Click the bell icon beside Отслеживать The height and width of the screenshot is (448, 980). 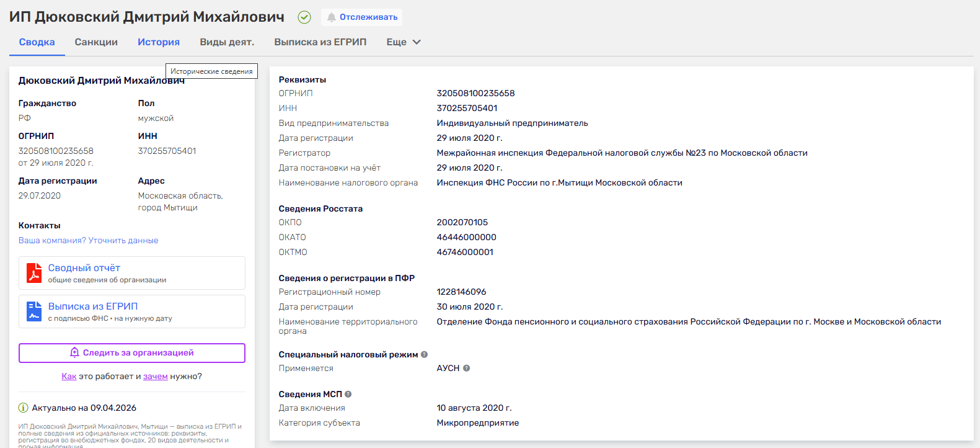[x=332, y=17]
